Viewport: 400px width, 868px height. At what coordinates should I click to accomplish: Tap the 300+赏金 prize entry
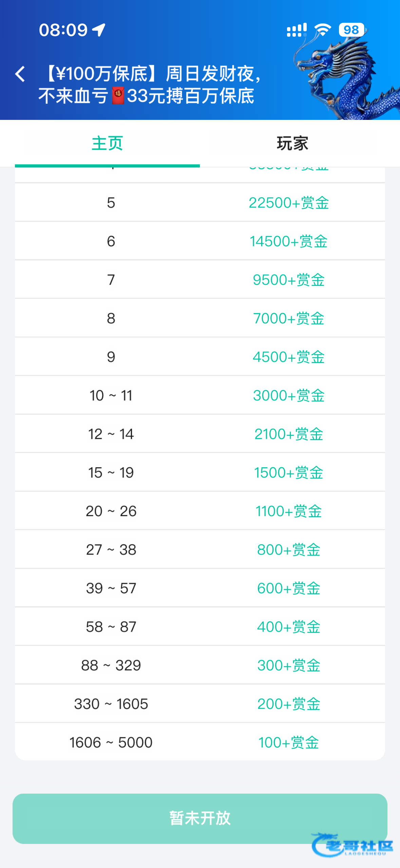click(x=289, y=666)
